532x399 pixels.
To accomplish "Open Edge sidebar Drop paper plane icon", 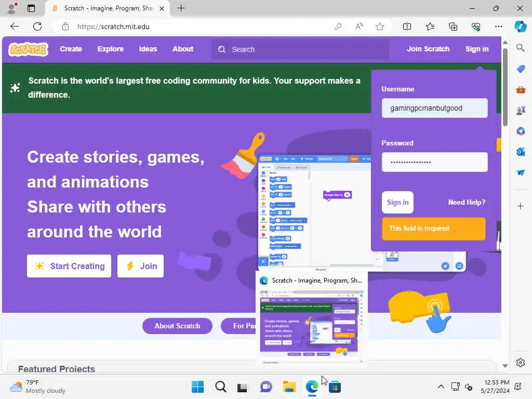I will point(520,172).
